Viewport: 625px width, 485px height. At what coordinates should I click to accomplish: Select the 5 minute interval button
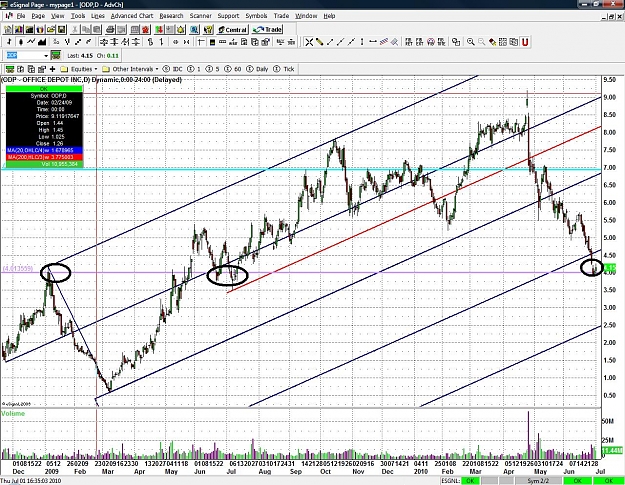click(212, 69)
